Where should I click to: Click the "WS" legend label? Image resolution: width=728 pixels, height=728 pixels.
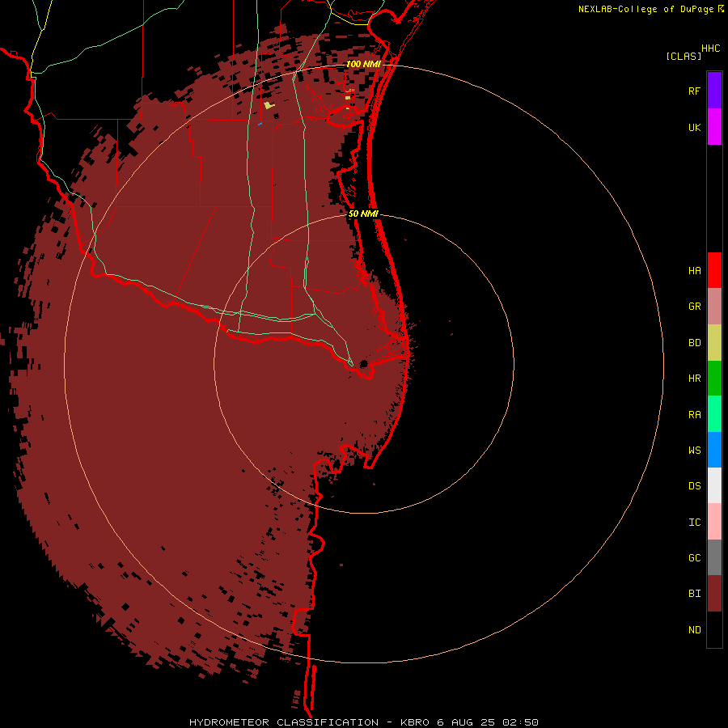pyautogui.click(x=694, y=451)
